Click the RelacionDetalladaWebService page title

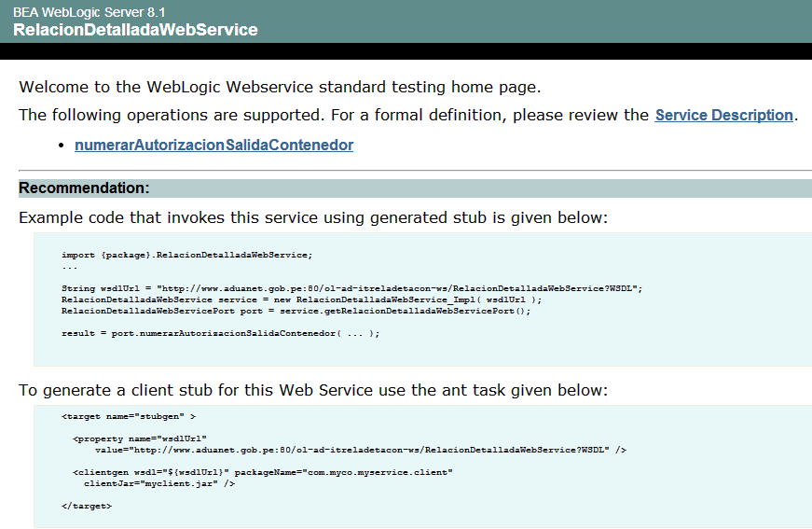click(x=136, y=30)
